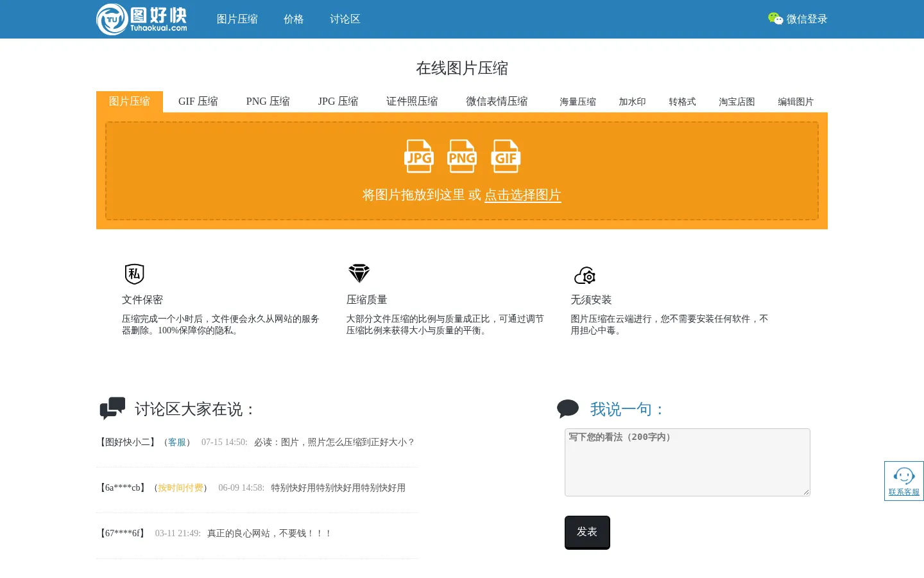Screen dimensions: 924x578
Task: Click the 在线图片压缩 page title
Action: coord(462,68)
